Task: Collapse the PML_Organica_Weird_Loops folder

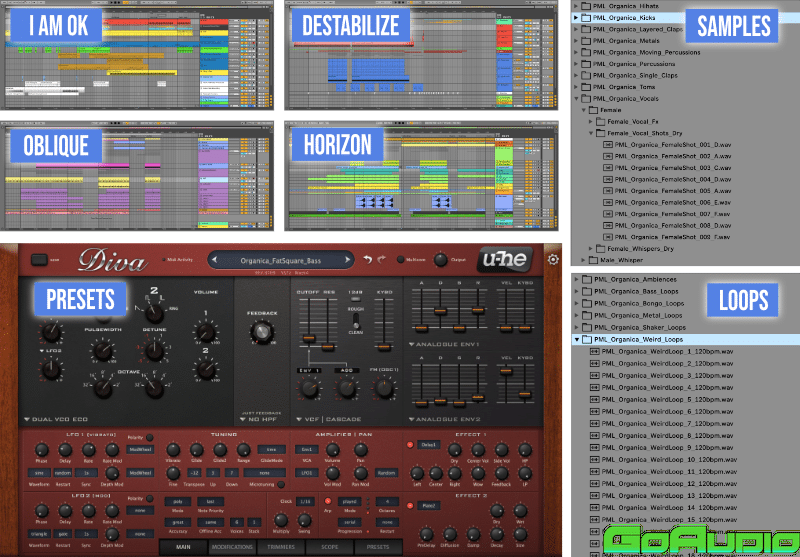Action: [x=576, y=339]
